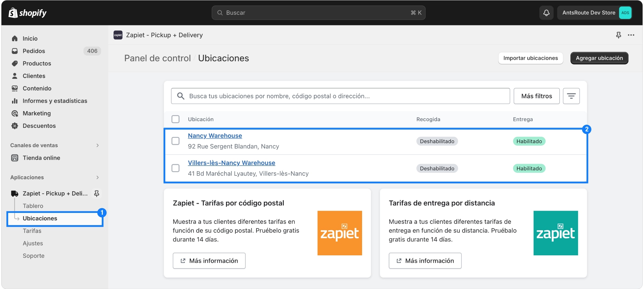644x289 pixels.
Task: Tick the Villers-lès-Nancy Warehouse checkbox
Action: (176, 168)
